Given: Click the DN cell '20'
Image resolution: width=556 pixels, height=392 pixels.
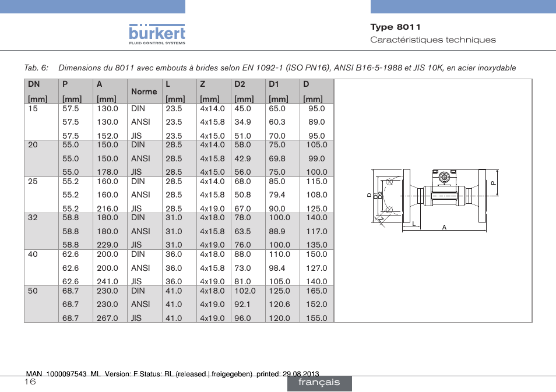Looking at the screenshot, I should point(33,144).
